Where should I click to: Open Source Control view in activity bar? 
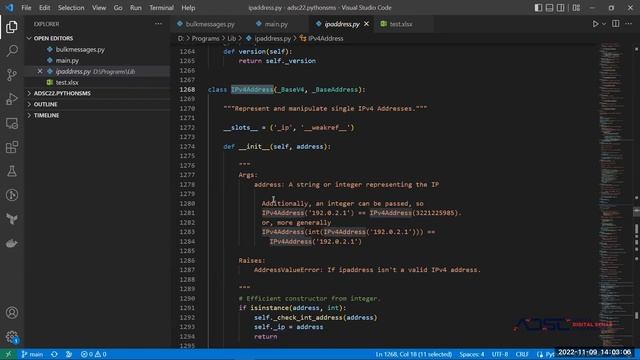(x=12, y=75)
